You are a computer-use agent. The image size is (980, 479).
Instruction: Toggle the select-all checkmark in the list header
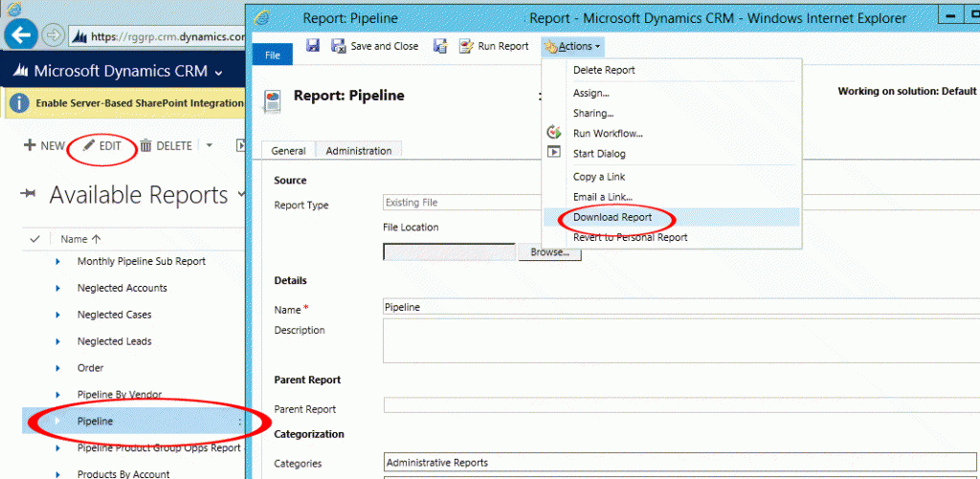point(35,239)
